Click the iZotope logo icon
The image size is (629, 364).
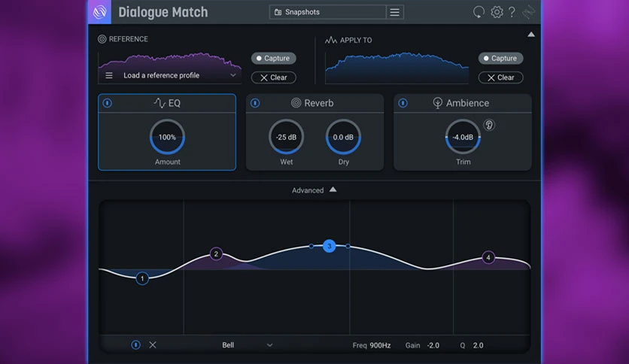tap(99, 12)
